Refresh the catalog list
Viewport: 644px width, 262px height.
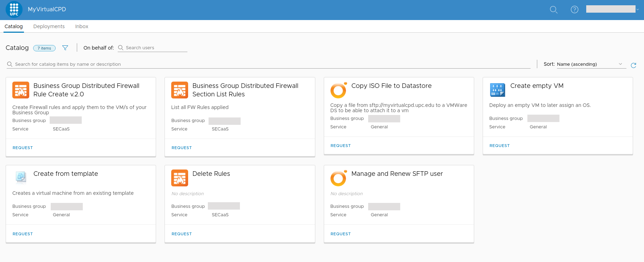click(x=633, y=65)
